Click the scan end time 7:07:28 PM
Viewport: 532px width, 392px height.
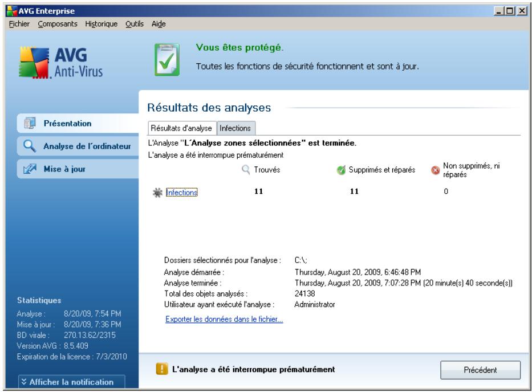tap(403, 283)
